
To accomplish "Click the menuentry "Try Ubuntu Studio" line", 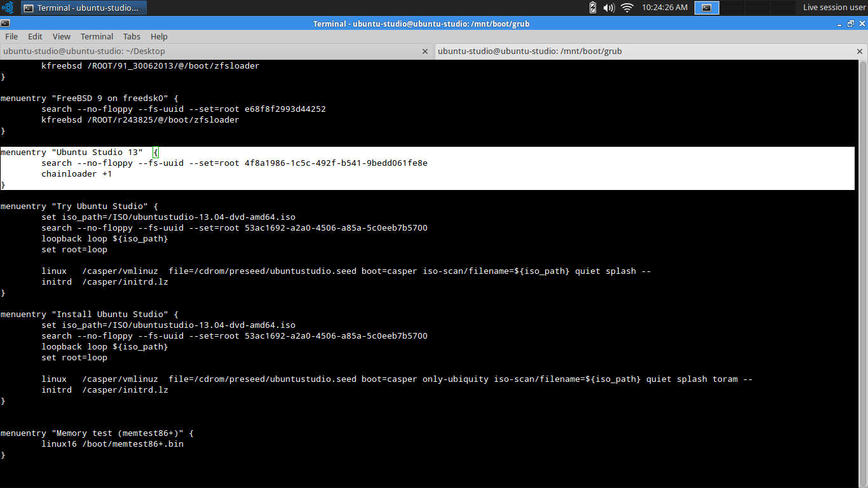I will click(79, 207).
